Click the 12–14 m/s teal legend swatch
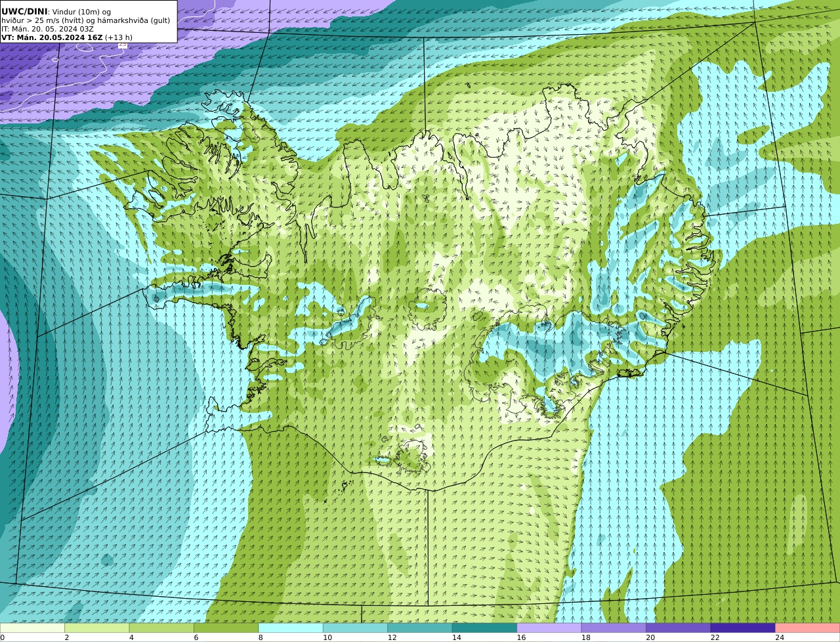840x642 pixels. click(x=420, y=628)
